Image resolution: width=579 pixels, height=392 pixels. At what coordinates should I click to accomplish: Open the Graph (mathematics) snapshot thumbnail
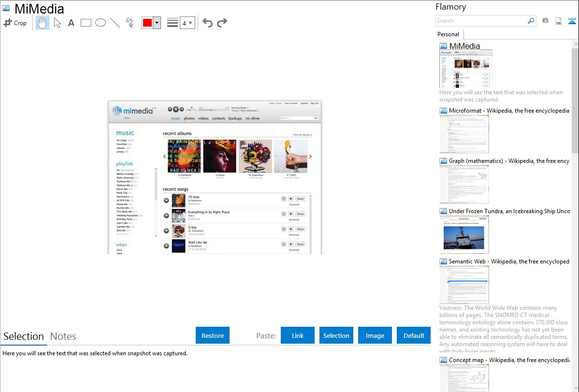pos(464,184)
